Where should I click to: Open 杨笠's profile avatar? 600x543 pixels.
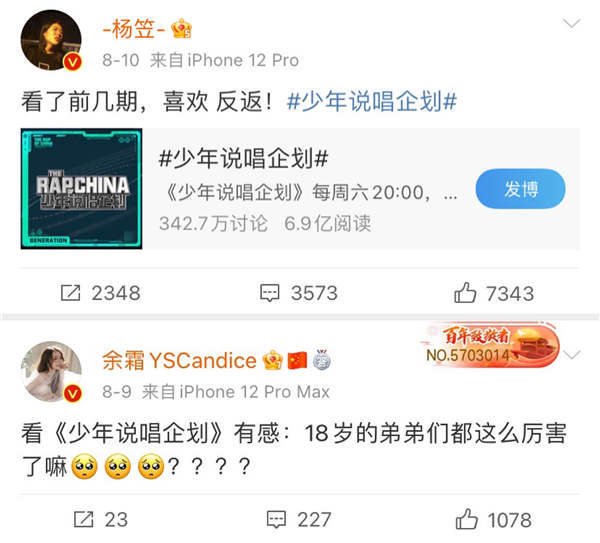(51, 40)
